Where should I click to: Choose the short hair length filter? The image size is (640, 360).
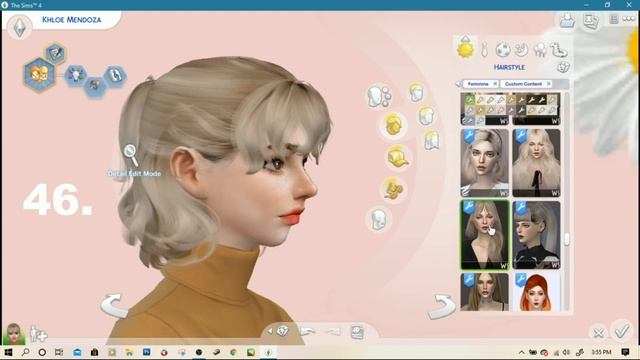tap(416, 92)
